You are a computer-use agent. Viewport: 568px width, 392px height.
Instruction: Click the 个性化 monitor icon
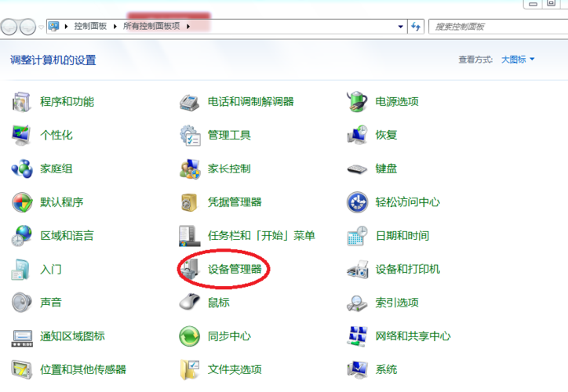tap(21, 135)
